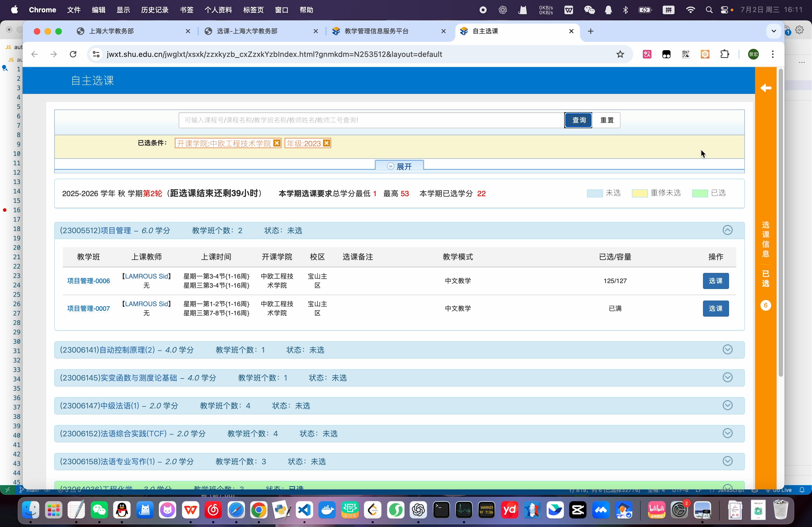812x527 pixels.
Task: Collapse the 项目管理 course section
Action: click(x=727, y=230)
